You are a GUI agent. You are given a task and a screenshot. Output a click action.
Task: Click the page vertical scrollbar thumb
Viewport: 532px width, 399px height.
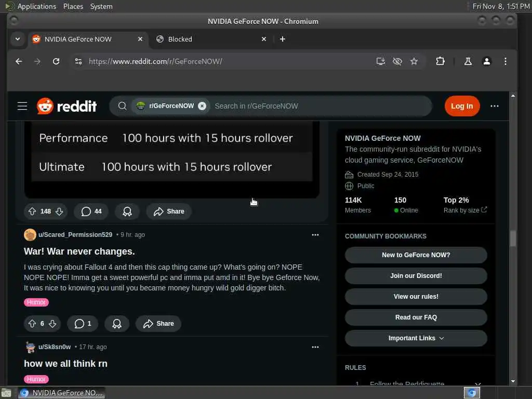pyautogui.click(x=513, y=238)
